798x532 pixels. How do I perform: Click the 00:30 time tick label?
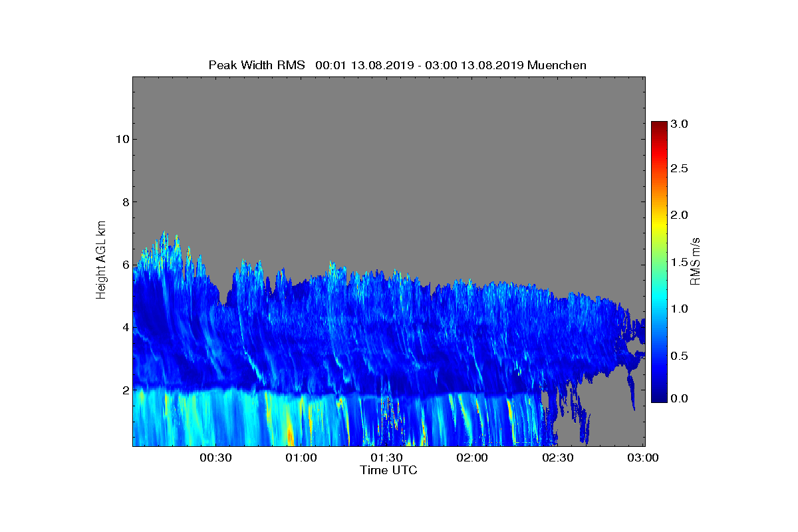pos(215,458)
